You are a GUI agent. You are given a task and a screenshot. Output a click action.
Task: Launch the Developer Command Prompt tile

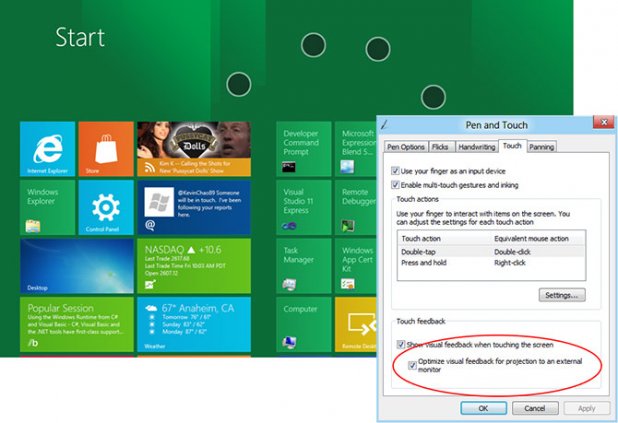303,149
